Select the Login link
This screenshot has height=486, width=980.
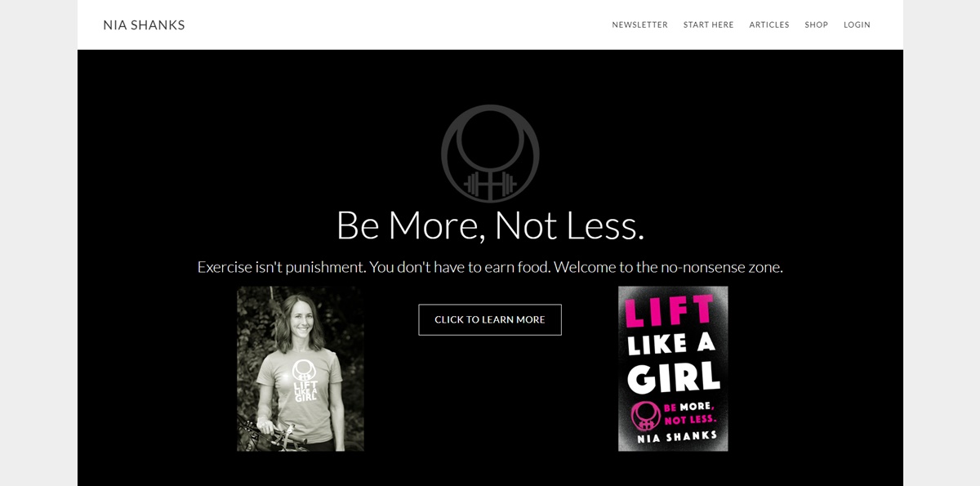(857, 25)
